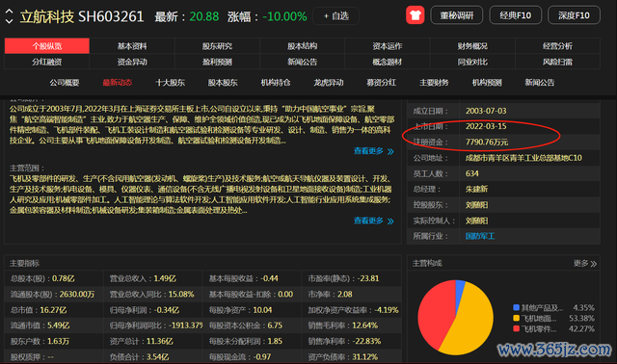This screenshot has width=617, height=364.
Task: Open the 资本运作 tab
Action: 388,46
